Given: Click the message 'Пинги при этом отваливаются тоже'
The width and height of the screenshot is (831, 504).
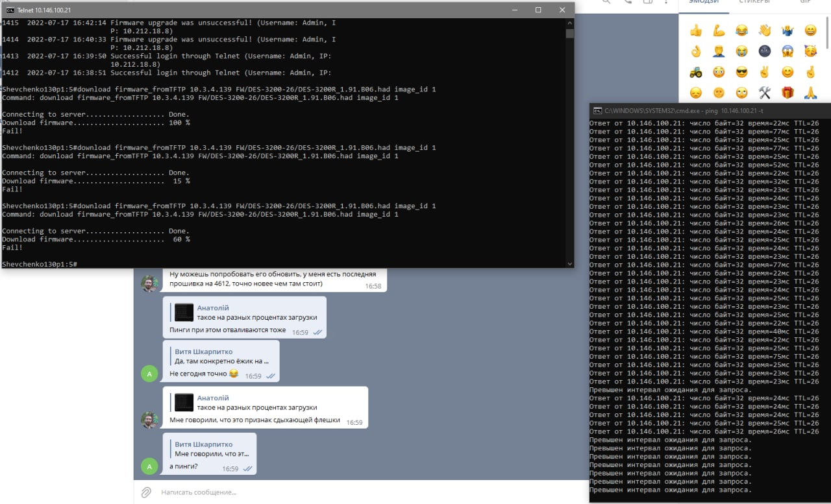Looking at the screenshot, I should [x=227, y=330].
